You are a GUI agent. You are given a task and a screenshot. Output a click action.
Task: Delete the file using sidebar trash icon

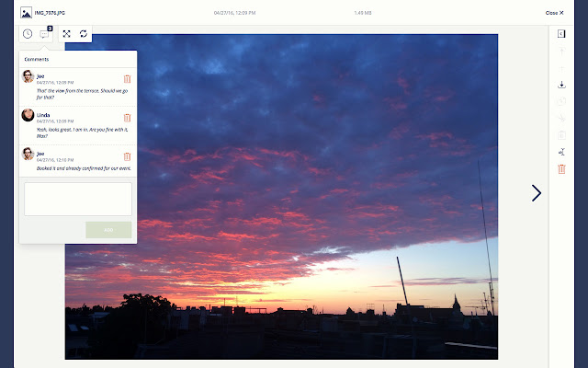pos(561,169)
